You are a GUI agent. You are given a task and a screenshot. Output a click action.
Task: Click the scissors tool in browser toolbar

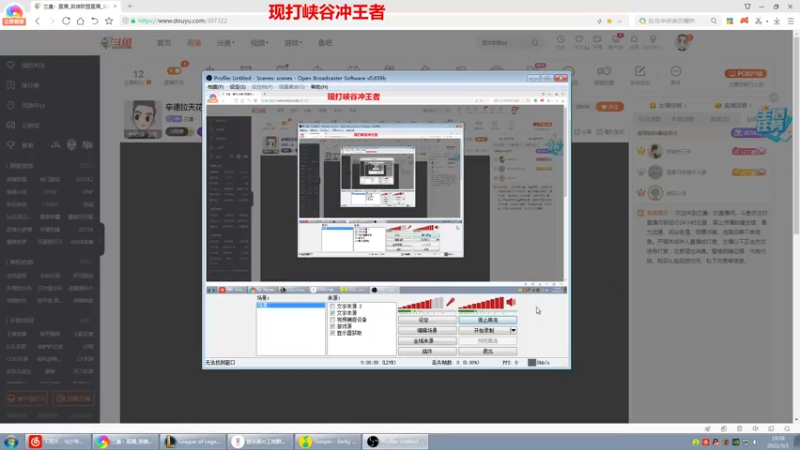[758, 21]
